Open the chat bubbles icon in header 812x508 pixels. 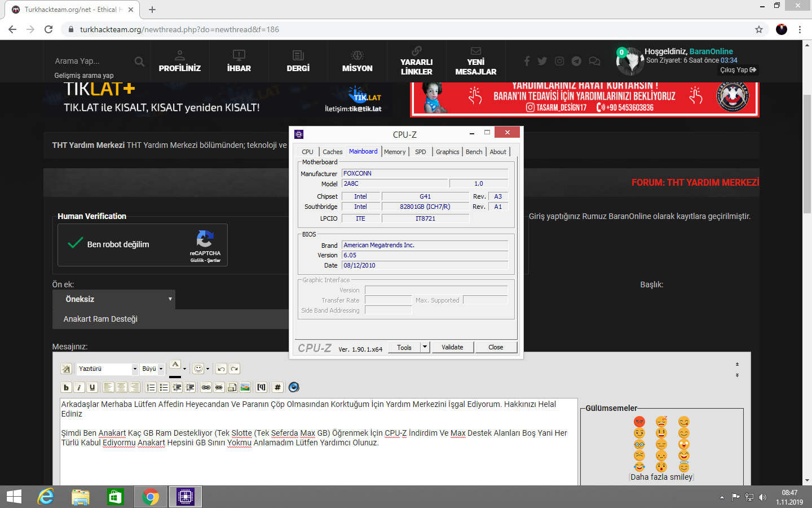click(x=594, y=61)
